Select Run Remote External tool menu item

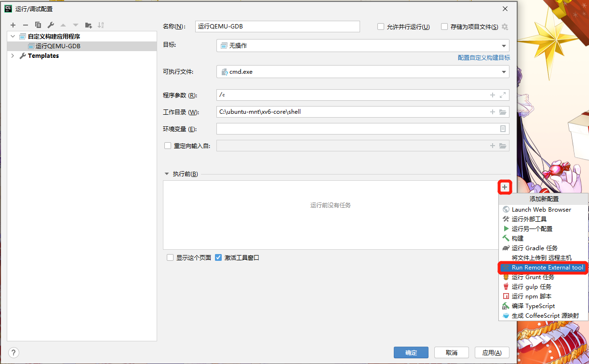(x=543, y=268)
